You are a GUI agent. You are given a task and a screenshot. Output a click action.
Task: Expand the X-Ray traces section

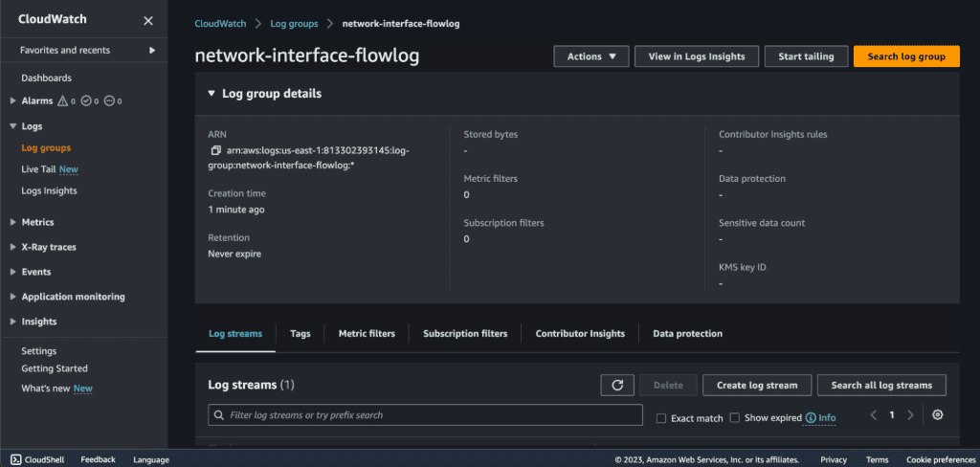[13, 247]
